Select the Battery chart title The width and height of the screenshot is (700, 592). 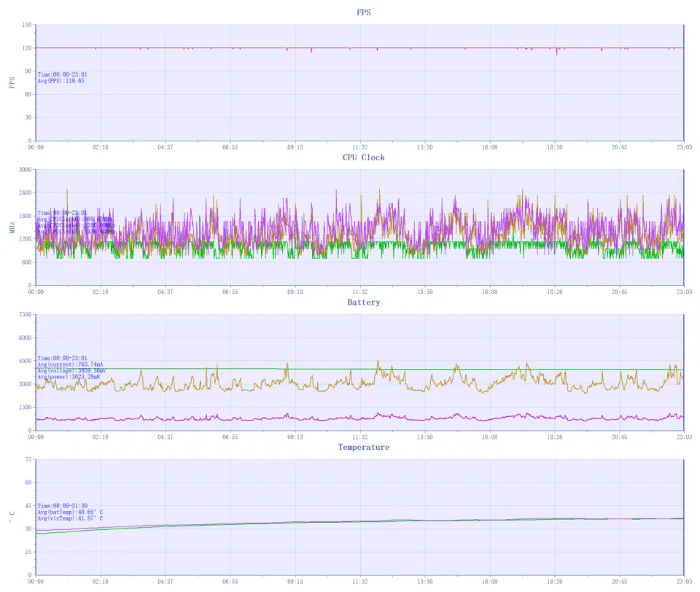(x=363, y=302)
